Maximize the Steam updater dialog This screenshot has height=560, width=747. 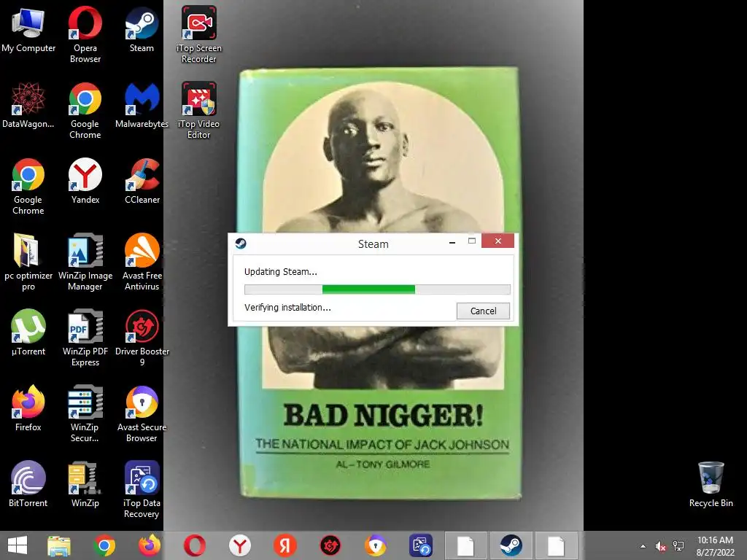(472, 241)
